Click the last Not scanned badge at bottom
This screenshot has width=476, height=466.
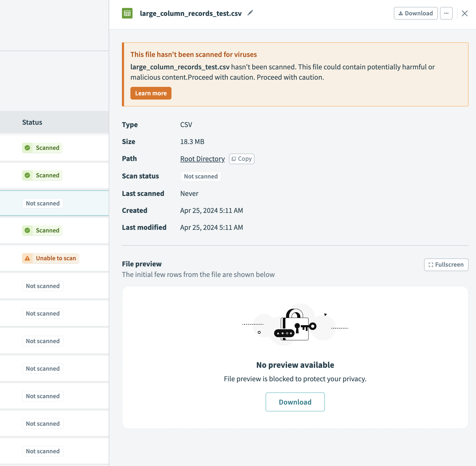43,451
